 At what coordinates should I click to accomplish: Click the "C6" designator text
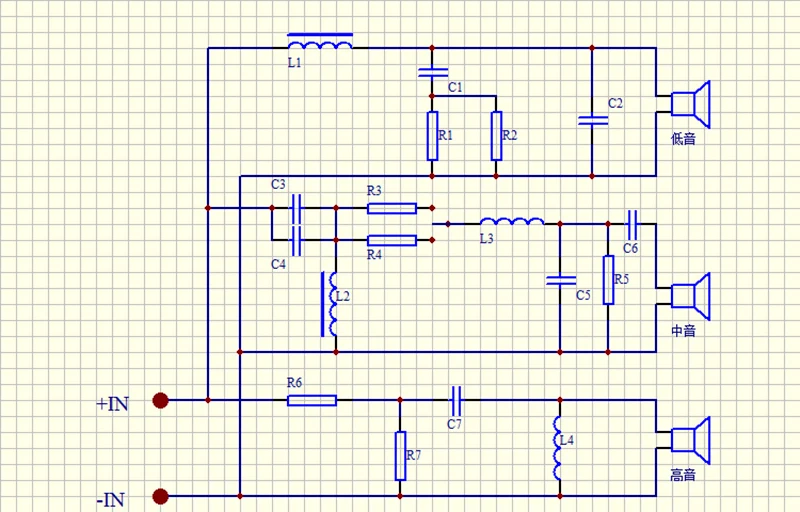(631, 248)
